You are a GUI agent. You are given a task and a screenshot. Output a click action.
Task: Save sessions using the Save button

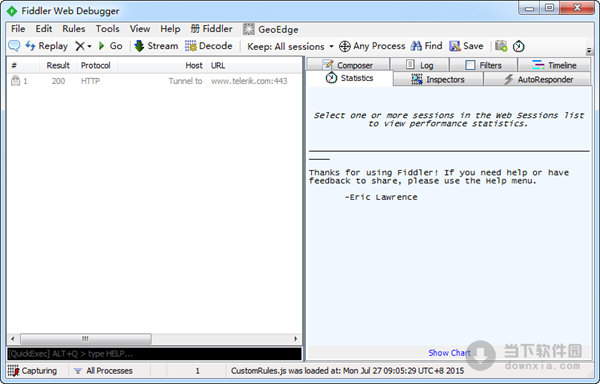[x=466, y=46]
